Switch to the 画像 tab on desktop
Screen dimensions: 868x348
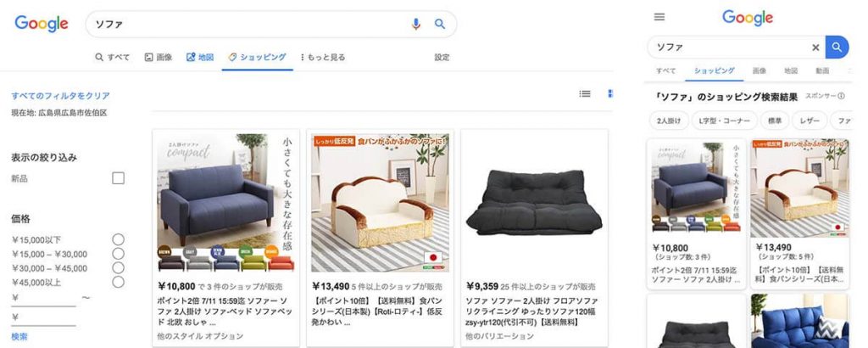pyautogui.click(x=159, y=57)
